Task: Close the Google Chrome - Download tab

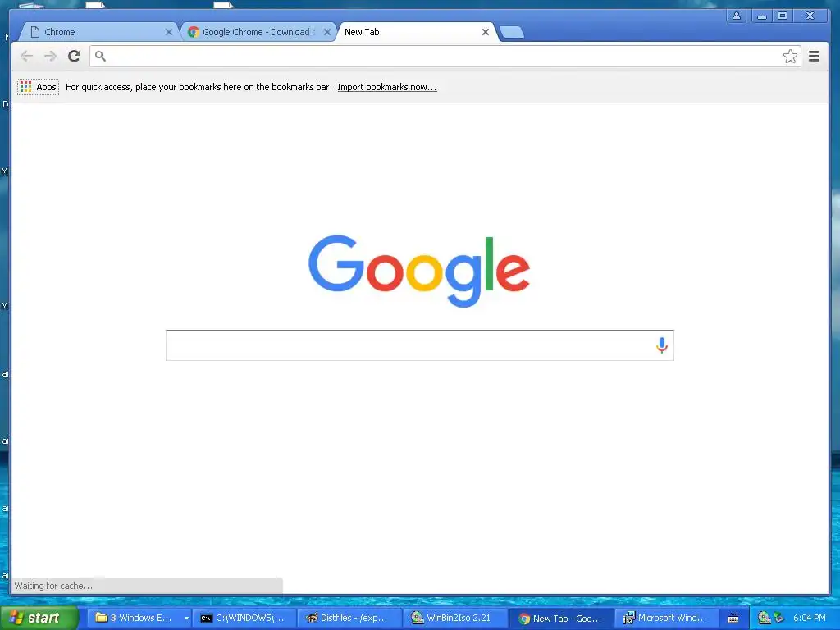Action: [x=327, y=32]
